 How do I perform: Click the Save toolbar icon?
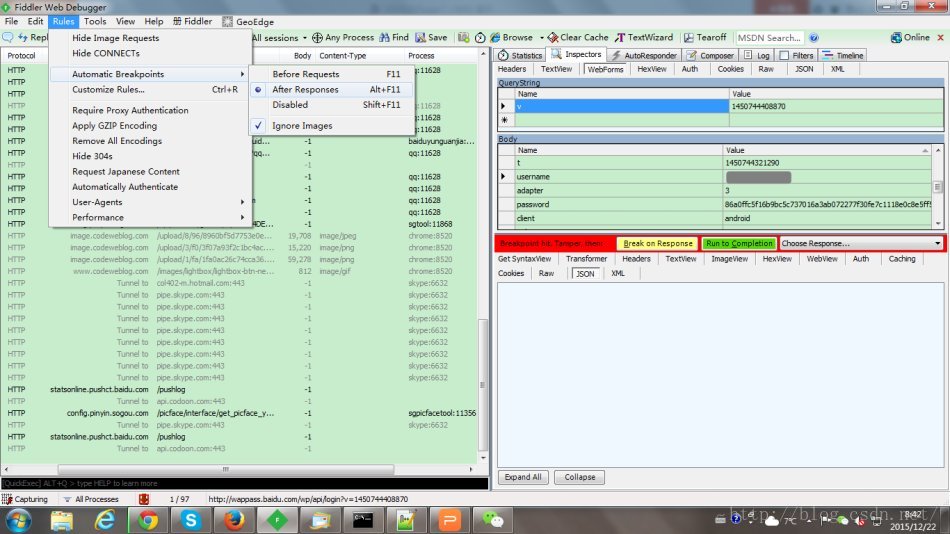420,38
